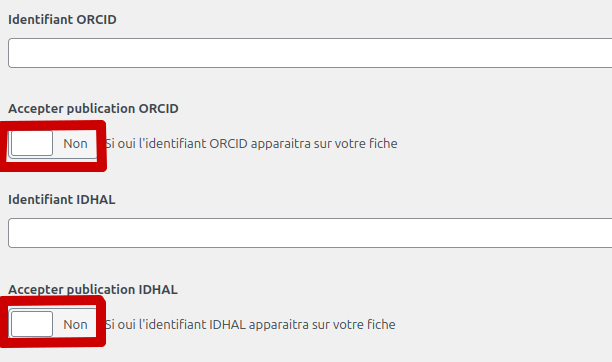Click the "Non" text on the IDHAL switch
The width and height of the screenshot is (612, 362).
[x=75, y=325]
